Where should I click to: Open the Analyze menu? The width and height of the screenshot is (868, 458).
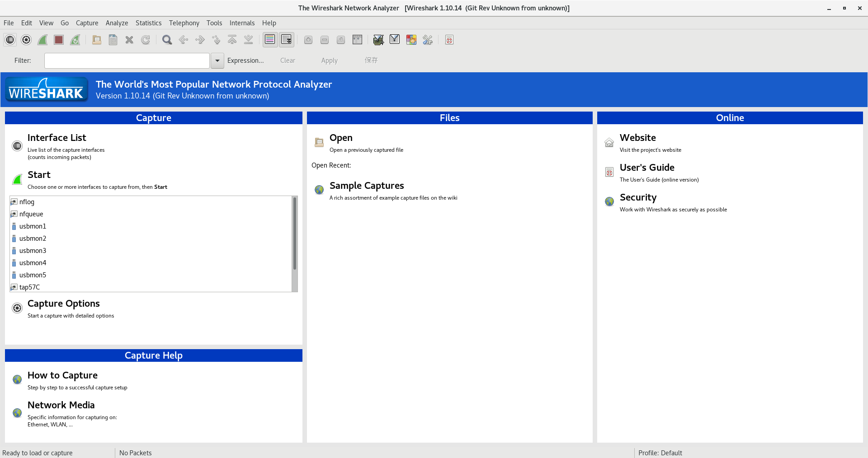click(117, 23)
